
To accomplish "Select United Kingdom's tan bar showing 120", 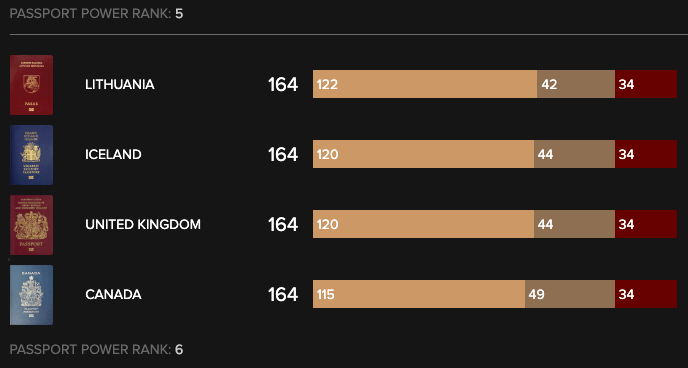I will click(x=423, y=224).
